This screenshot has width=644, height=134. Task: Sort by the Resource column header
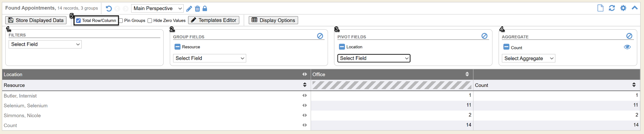click(x=304, y=85)
